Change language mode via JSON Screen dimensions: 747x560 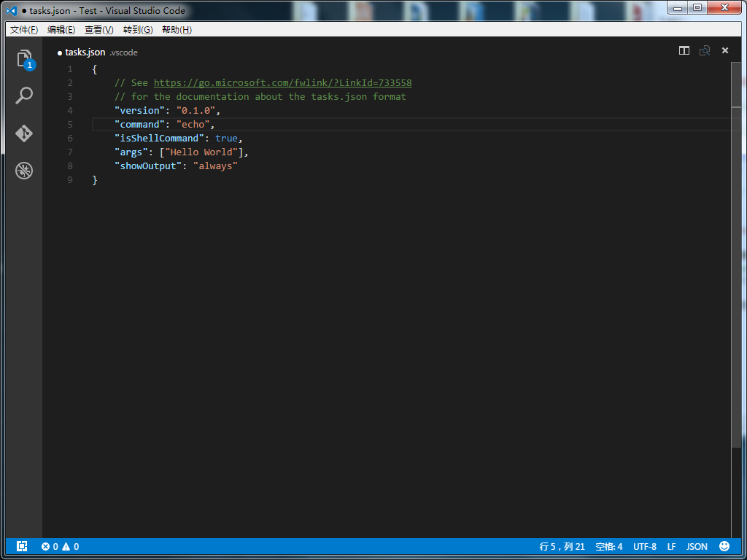tap(697, 547)
